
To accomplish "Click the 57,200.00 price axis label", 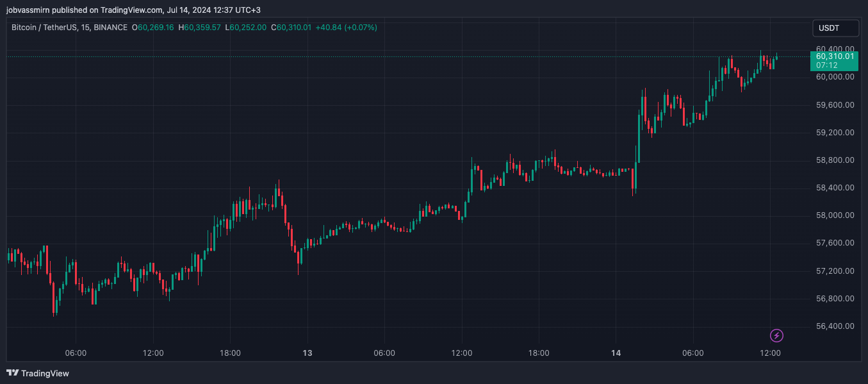I will [835, 271].
